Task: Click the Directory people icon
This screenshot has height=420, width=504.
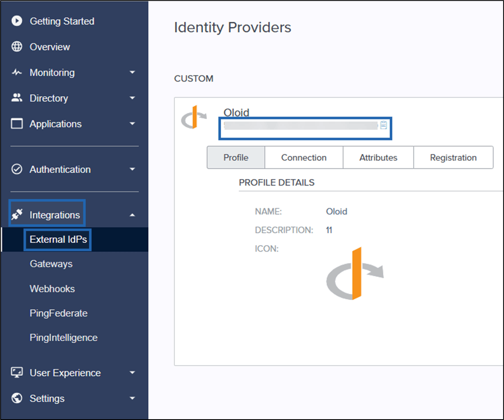Action: click(x=17, y=98)
